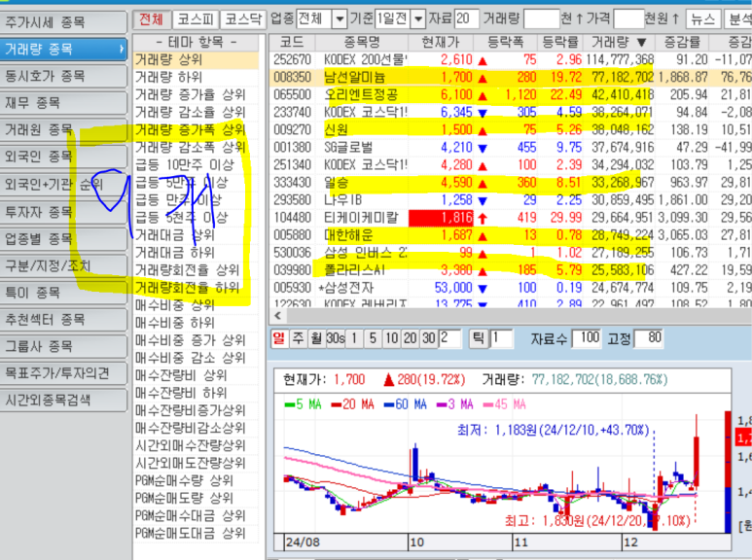The width and height of the screenshot is (752, 560).
Task: Open 업종 전체 dropdown arrow
Action: coord(340,19)
